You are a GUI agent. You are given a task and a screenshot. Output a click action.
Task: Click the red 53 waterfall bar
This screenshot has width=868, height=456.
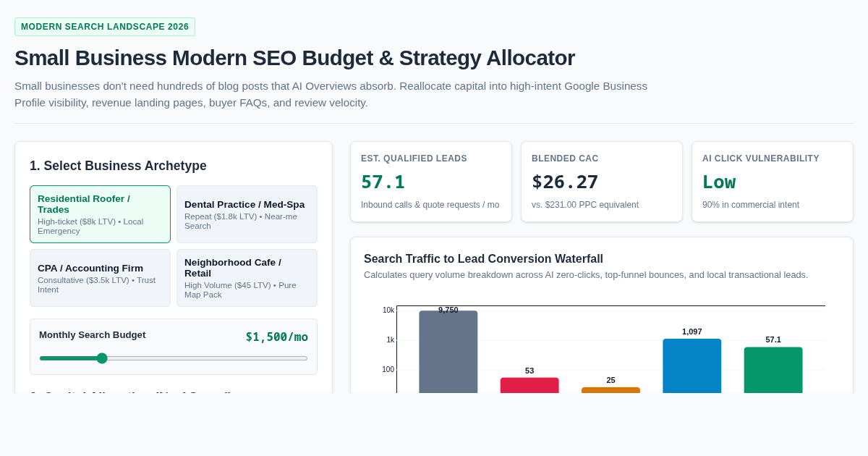[x=529, y=385]
